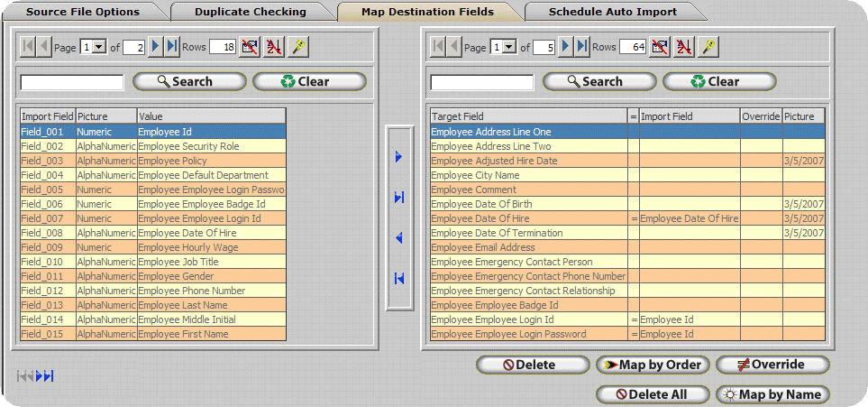Click the left grid search text box

(71, 82)
